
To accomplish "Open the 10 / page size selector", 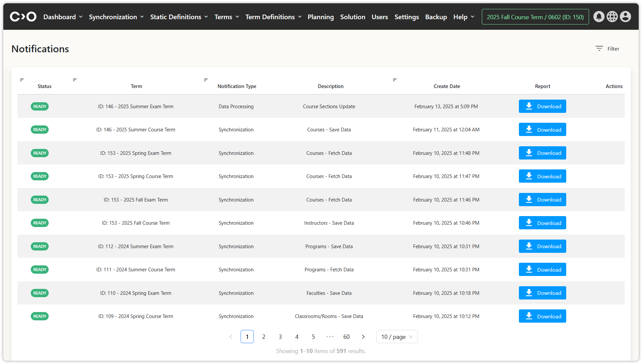I will point(397,337).
